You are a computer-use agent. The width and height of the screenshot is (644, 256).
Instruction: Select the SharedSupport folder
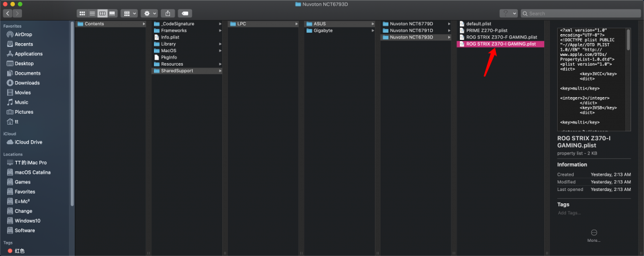187,71
